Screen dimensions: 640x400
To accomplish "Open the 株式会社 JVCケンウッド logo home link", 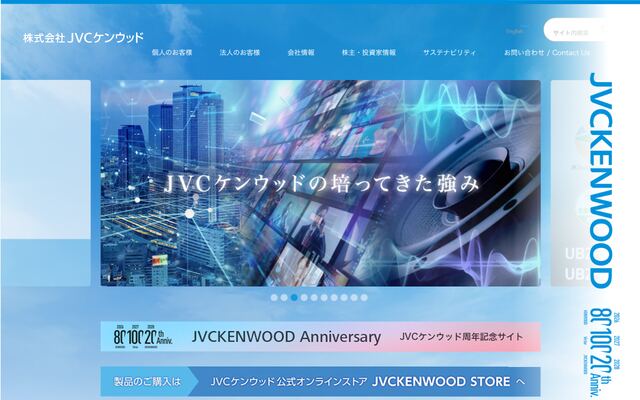I will click(x=83, y=38).
